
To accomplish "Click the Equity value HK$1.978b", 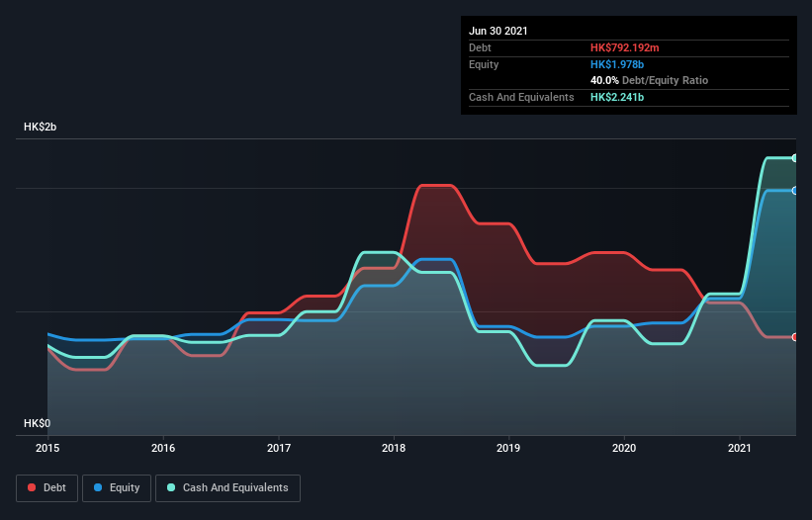I will pos(617,64).
